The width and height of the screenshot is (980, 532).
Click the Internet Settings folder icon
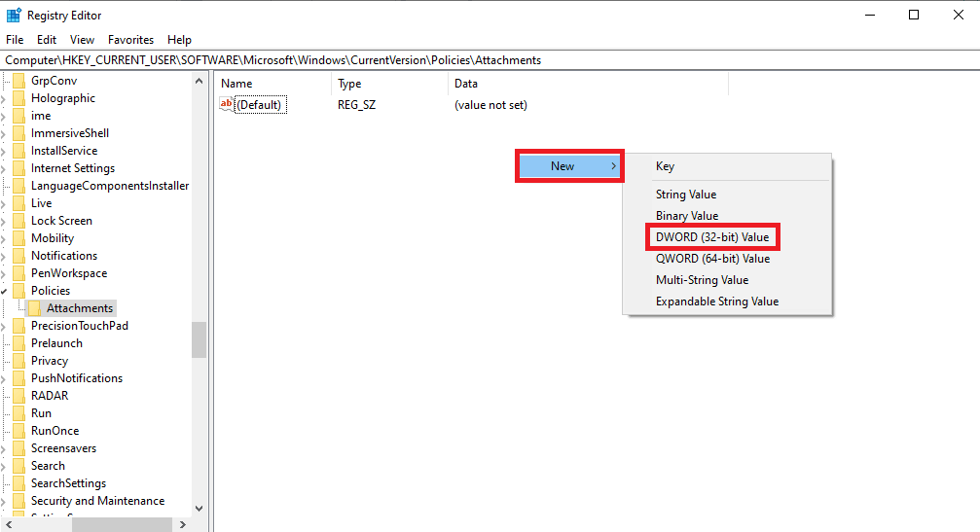click(x=19, y=168)
